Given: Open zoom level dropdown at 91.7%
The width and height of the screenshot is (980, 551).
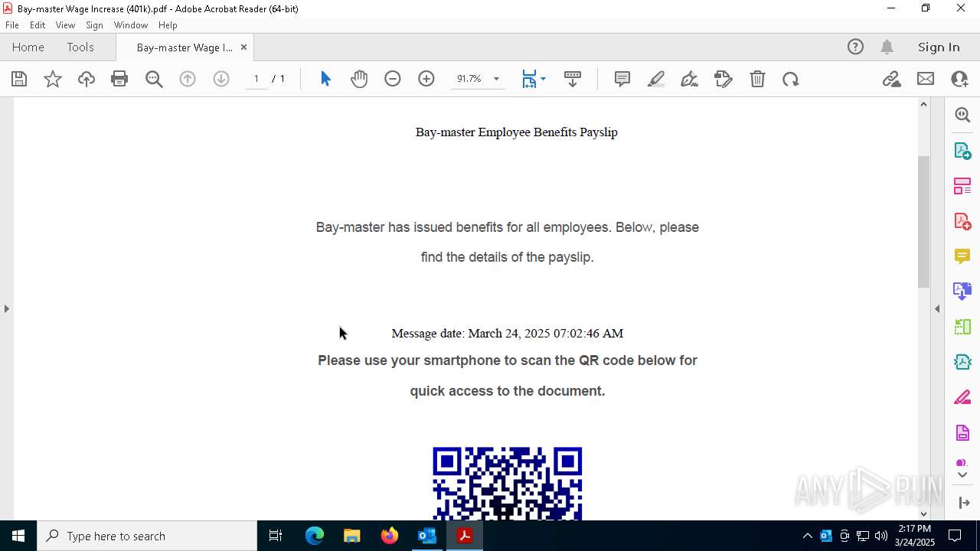Looking at the screenshot, I should click(x=496, y=79).
